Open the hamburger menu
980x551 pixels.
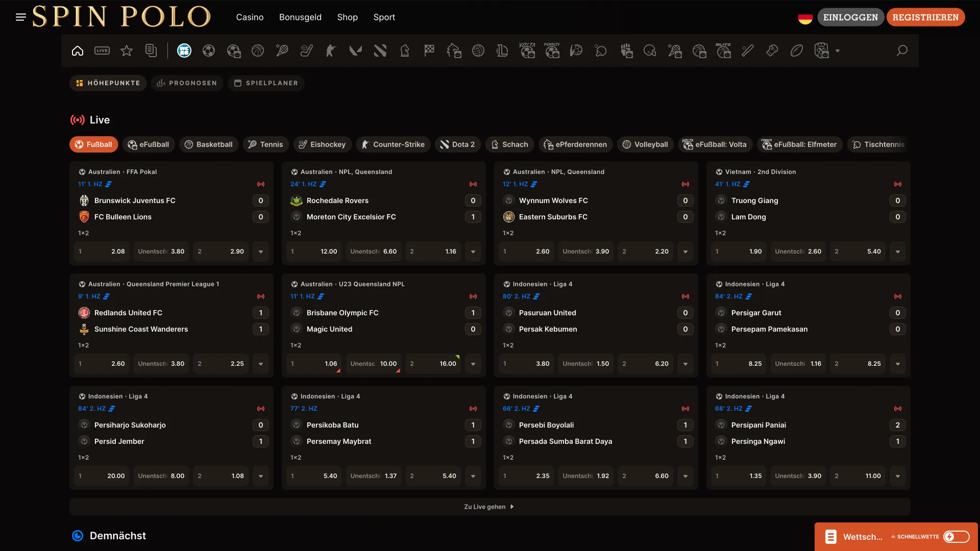tap(21, 17)
